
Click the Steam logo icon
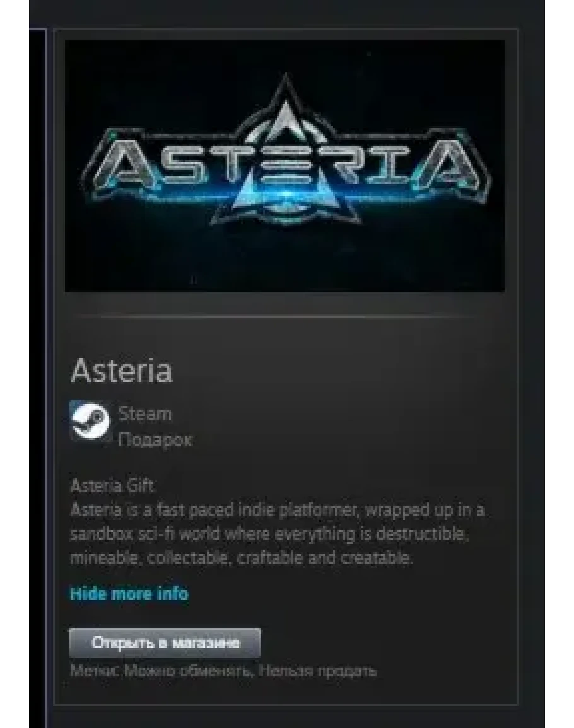coord(90,420)
